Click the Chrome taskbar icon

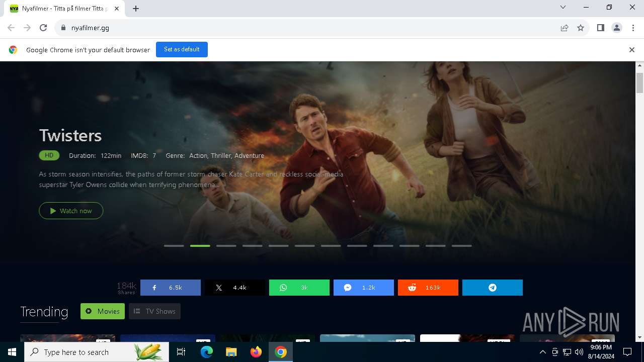click(x=281, y=352)
